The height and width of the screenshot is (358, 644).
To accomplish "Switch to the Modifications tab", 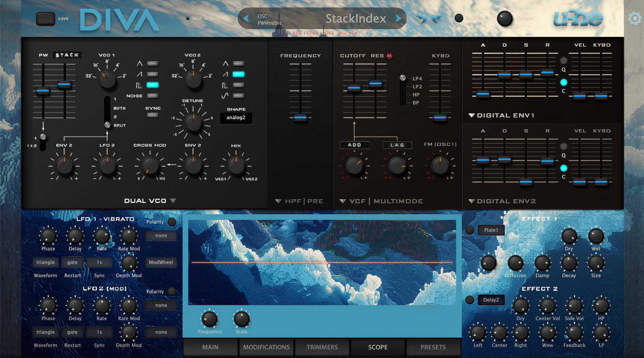I will [x=267, y=347].
